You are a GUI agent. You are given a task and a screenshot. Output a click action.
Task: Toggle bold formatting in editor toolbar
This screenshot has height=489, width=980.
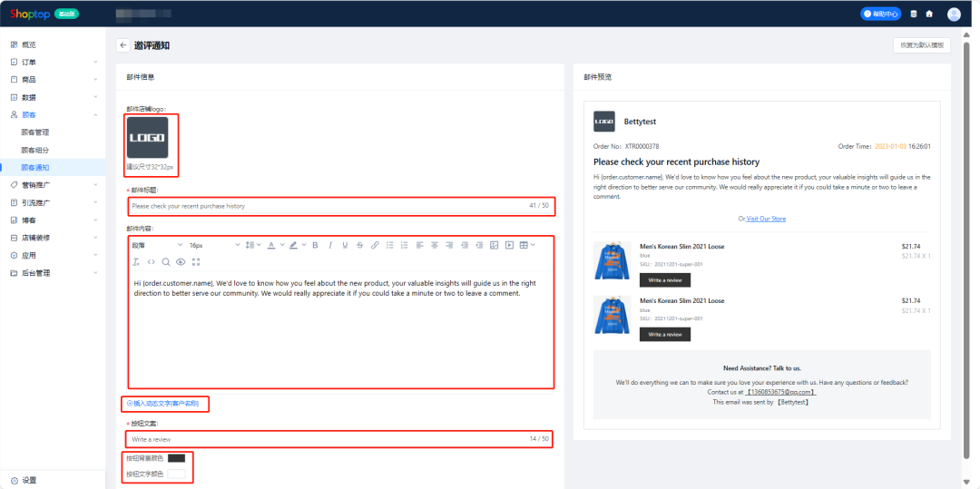[x=315, y=245]
